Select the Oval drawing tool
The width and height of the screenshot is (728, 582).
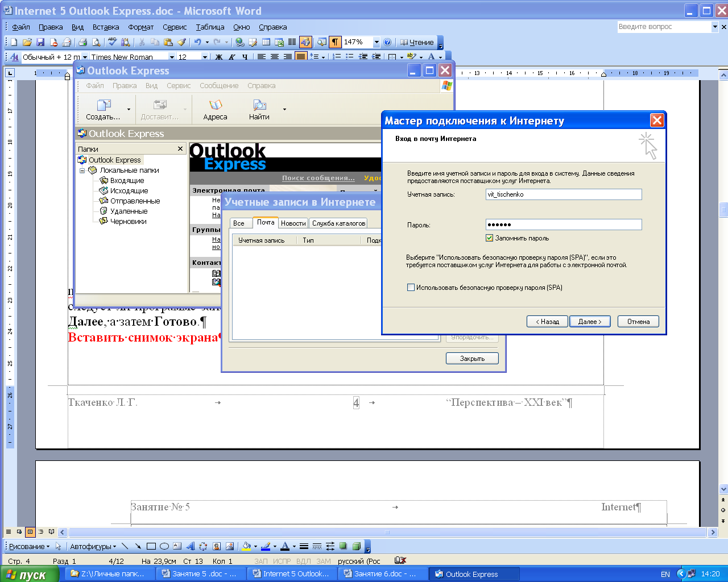(164, 546)
